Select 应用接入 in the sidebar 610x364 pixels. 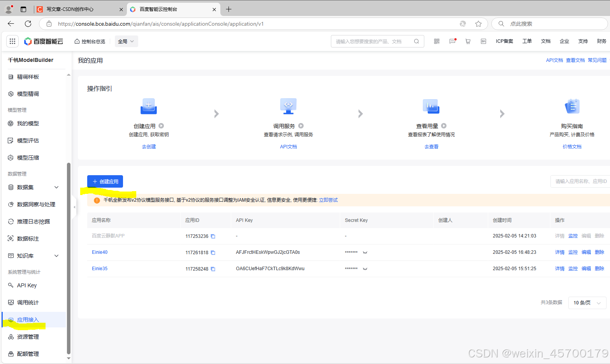point(33,320)
